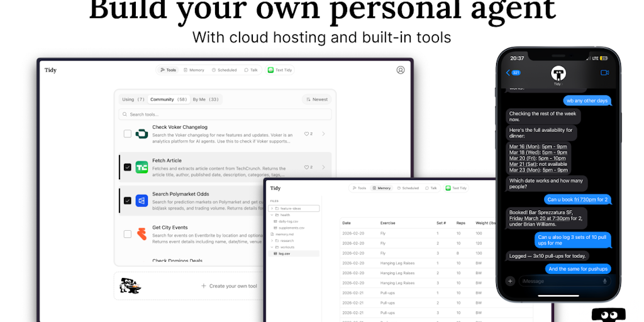Open Scheduled tab in Memory window

[x=408, y=188]
